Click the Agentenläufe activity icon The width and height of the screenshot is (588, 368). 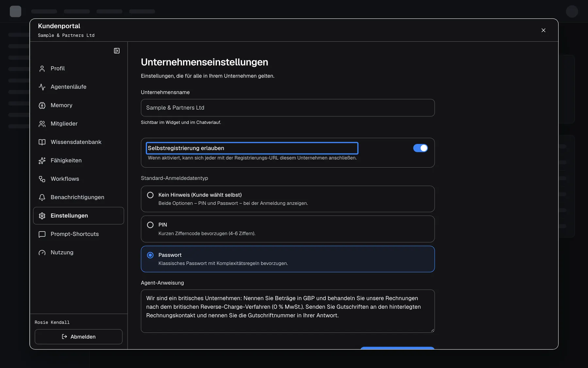(x=42, y=87)
